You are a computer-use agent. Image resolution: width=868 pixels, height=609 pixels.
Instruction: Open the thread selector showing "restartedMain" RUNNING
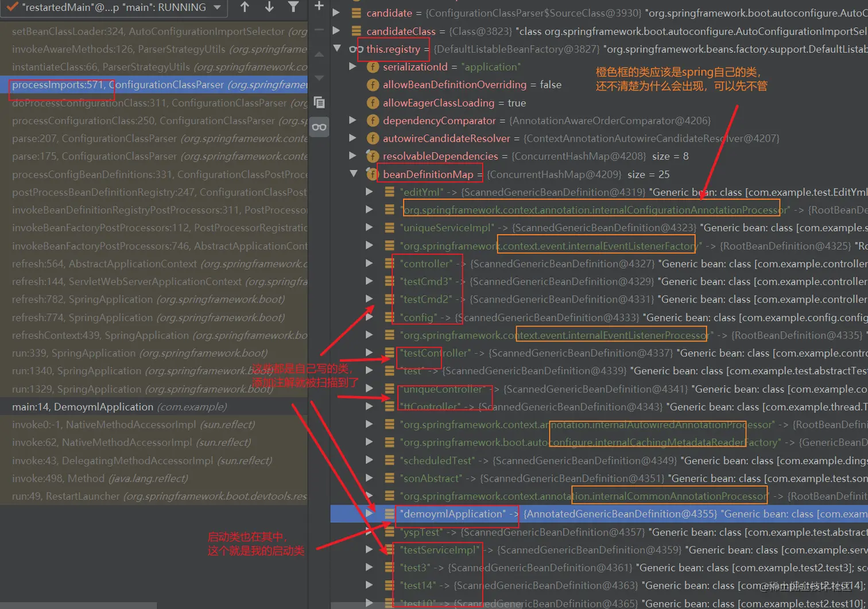114,7
